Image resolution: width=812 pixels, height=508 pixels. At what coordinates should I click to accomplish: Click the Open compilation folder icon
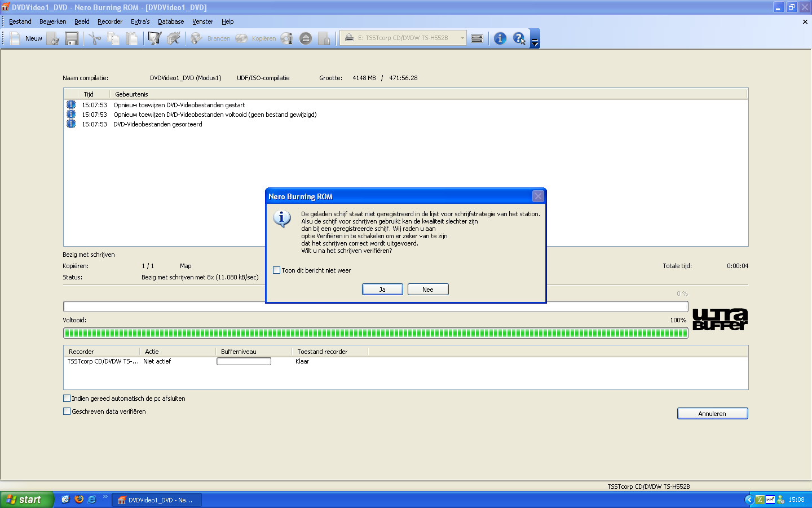(x=53, y=38)
